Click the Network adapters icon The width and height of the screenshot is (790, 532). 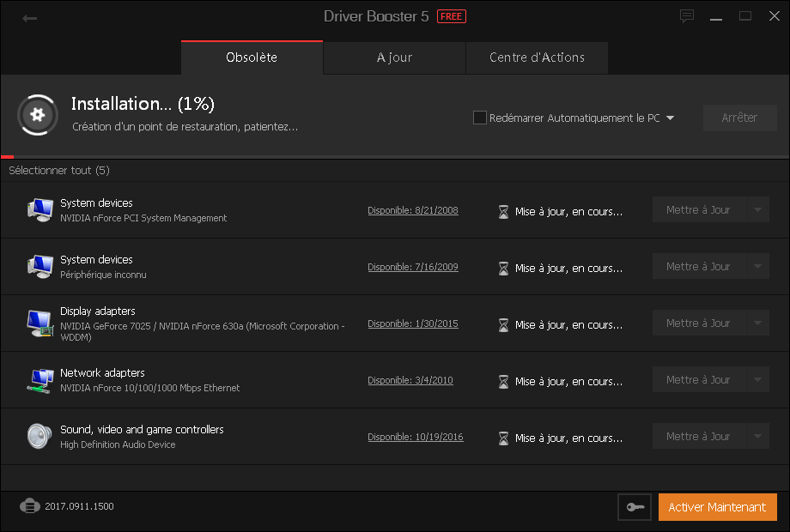[x=39, y=380]
